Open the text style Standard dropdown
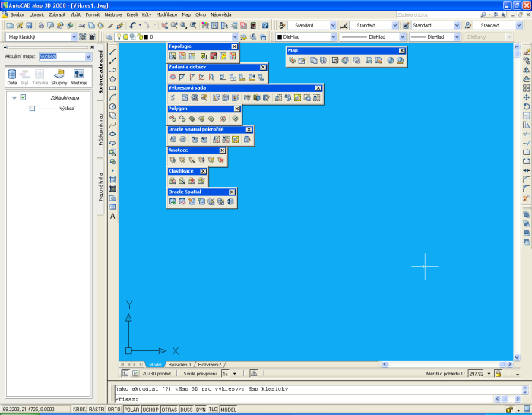532x415 pixels. 333,25
